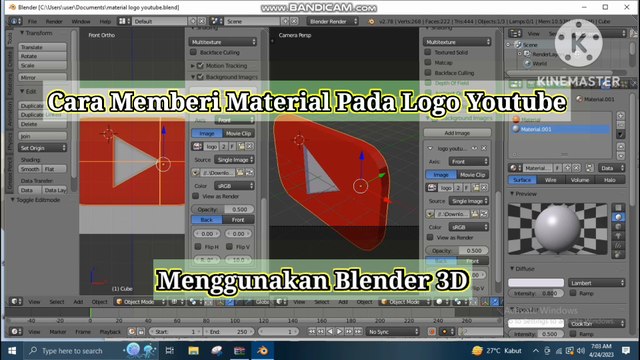Open Lambert diffuse shader dropdown
The image size is (640, 360).
point(596,282)
